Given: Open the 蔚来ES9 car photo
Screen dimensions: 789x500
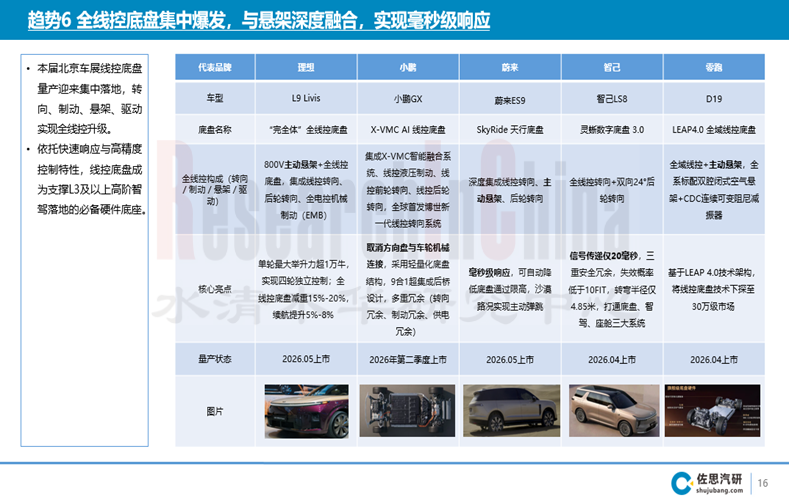Looking at the screenshot, I should pyautogui.click(x=511, y=410).
